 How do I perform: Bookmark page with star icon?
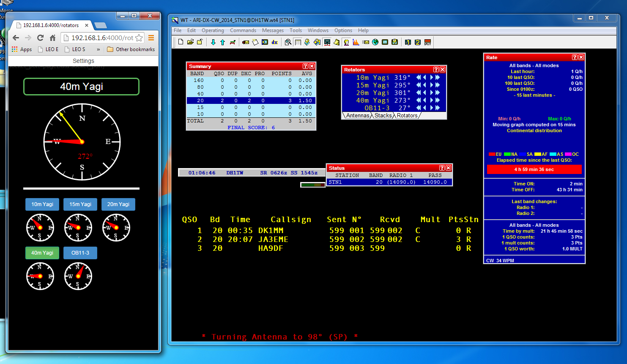(x=139, y=38)
